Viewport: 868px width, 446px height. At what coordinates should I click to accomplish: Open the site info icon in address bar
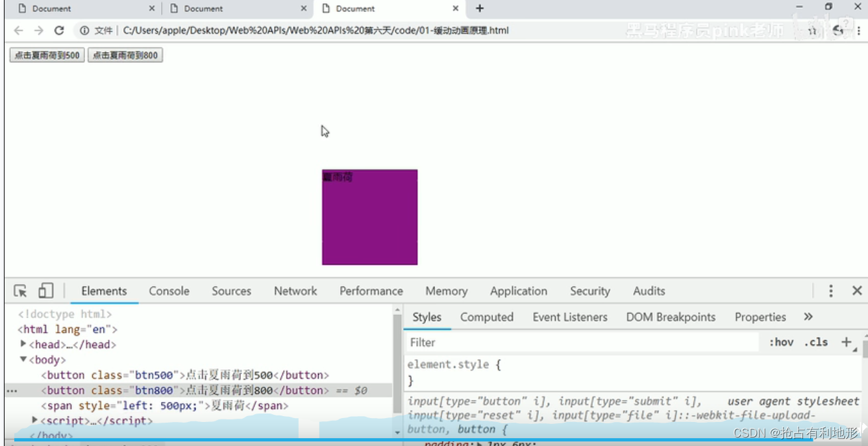pos(84,31)
